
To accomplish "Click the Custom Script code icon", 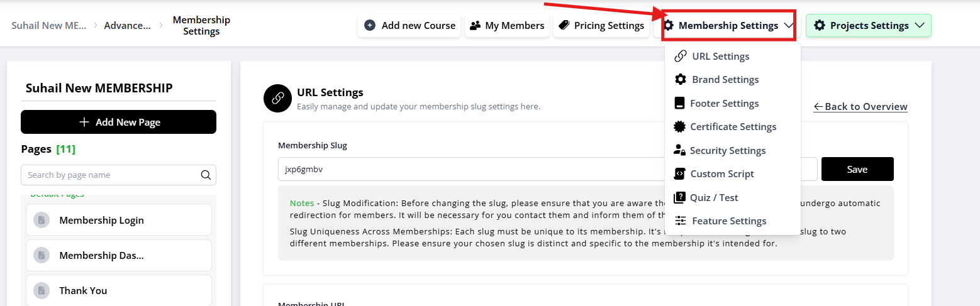I will [679, 174].
